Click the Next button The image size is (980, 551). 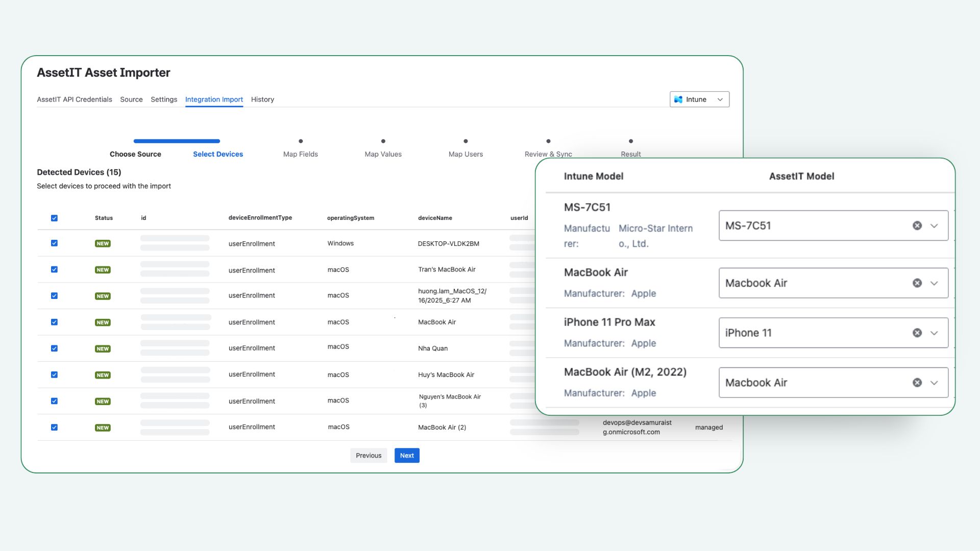click(407, 456)
